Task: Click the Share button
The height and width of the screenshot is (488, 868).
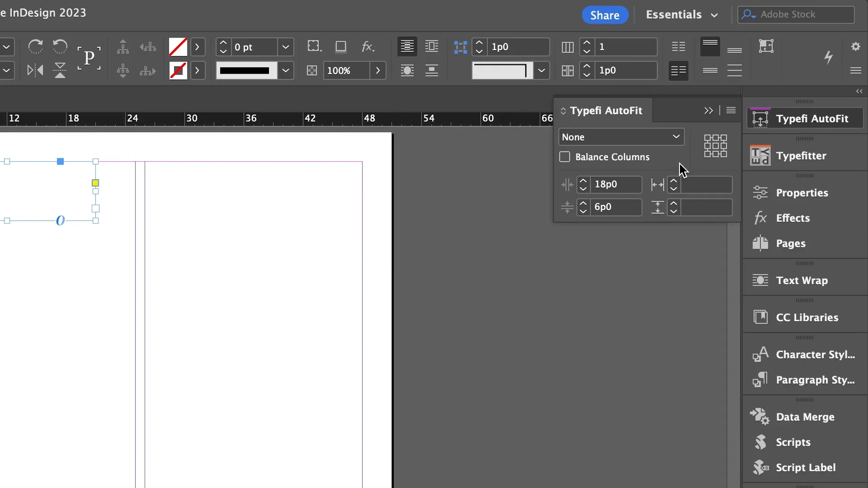Action: click(604, 15)
